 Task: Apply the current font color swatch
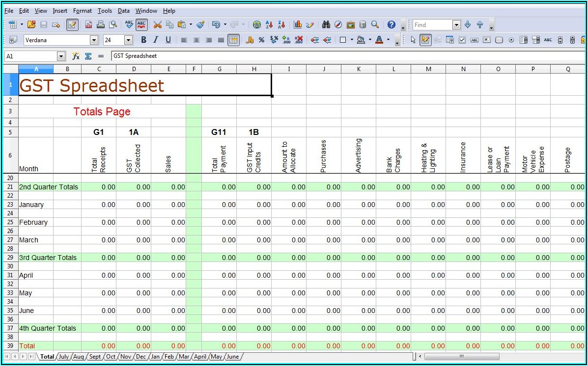pos(379,40)
